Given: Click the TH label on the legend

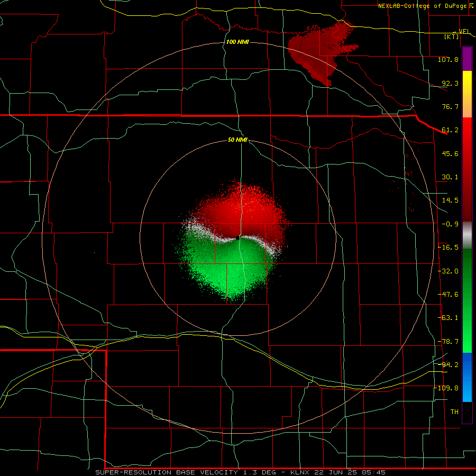Looking at the screenshot, I should point(454,412).
